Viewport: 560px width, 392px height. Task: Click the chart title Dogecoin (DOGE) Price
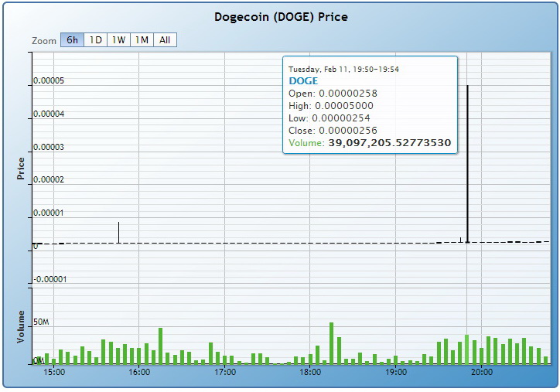[281, 17]
